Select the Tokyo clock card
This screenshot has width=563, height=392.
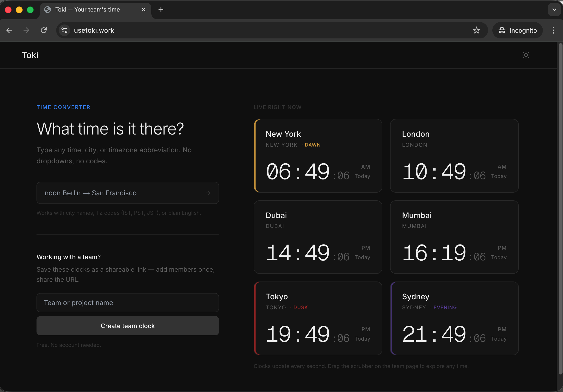tap(318, 318)
